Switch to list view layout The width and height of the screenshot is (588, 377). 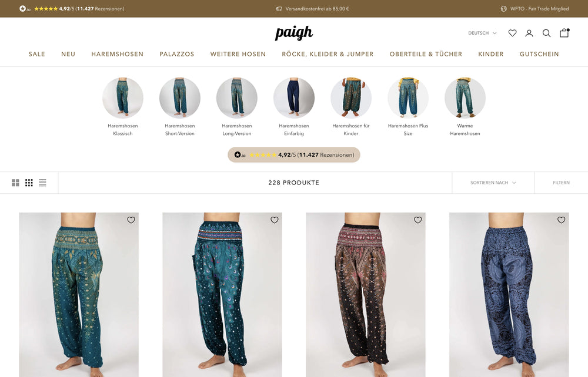(42, 183)
